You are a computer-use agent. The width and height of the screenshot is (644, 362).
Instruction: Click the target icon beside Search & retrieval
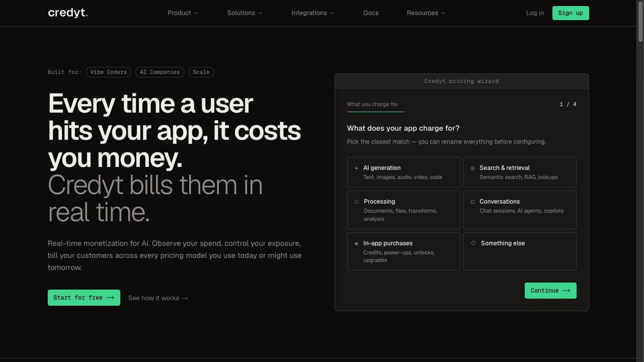click(x=472, y=168)
